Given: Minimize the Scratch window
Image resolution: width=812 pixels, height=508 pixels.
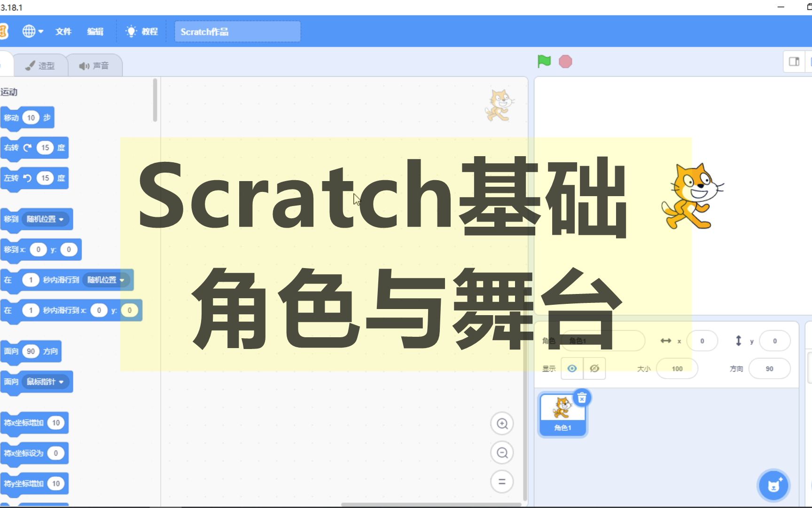Looking at the screenshot, I should click(781, 7).
